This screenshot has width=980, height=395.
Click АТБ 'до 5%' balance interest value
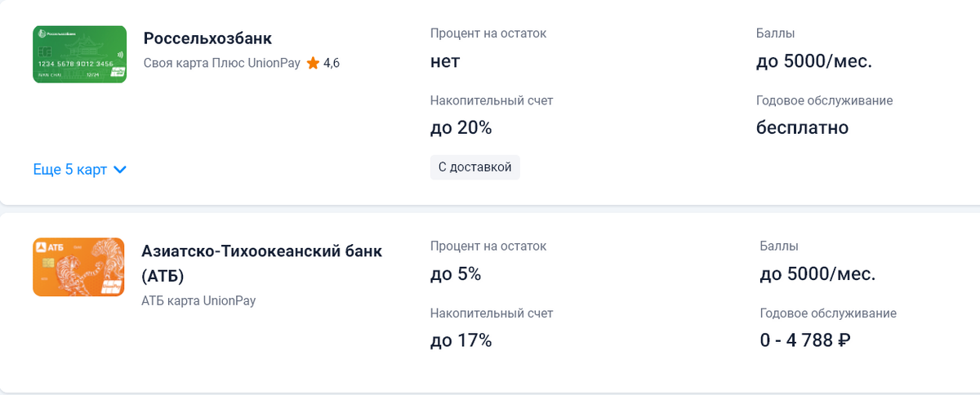[456, 274]
